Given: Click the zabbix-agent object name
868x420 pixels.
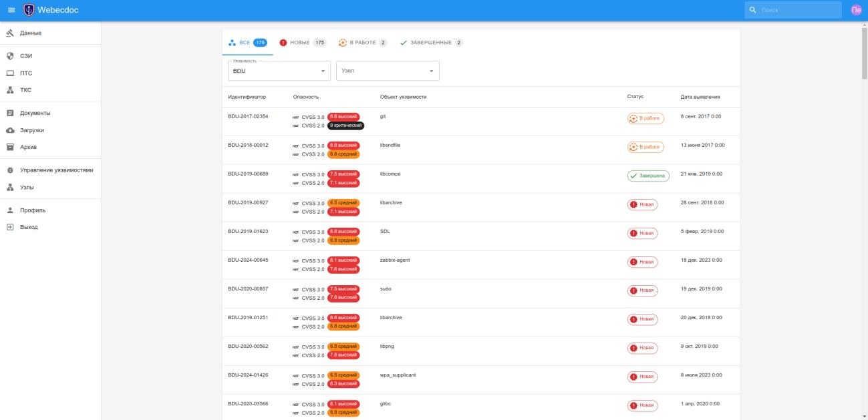Looking at the screenshot, I should click(395, 260).
